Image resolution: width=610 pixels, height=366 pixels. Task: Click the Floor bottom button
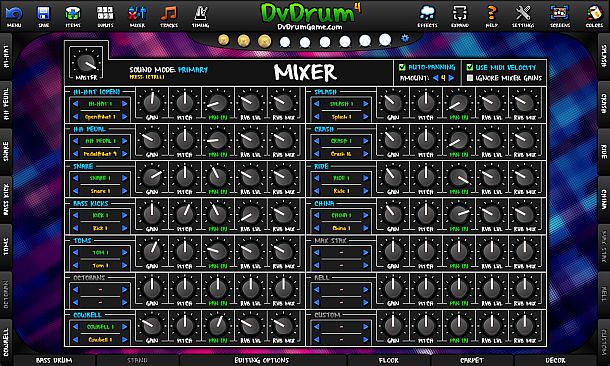tap(389, 361)
